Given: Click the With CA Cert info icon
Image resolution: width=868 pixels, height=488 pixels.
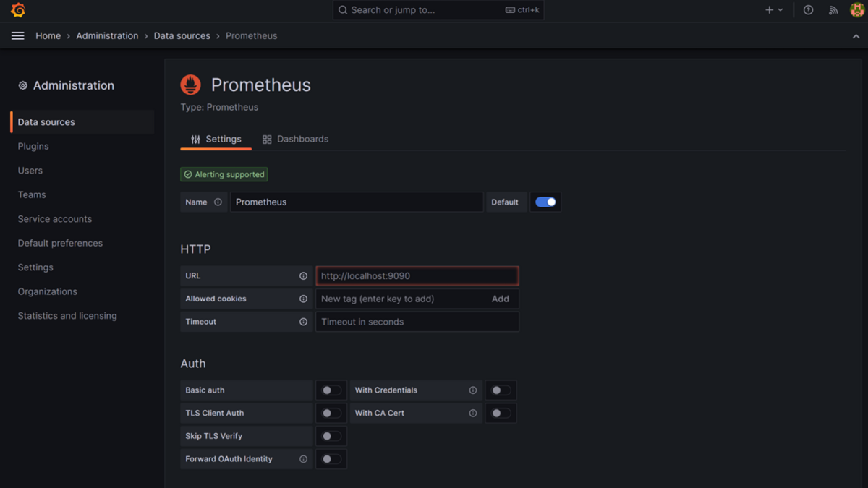Looking at the screenshot, I should point(473,414).
